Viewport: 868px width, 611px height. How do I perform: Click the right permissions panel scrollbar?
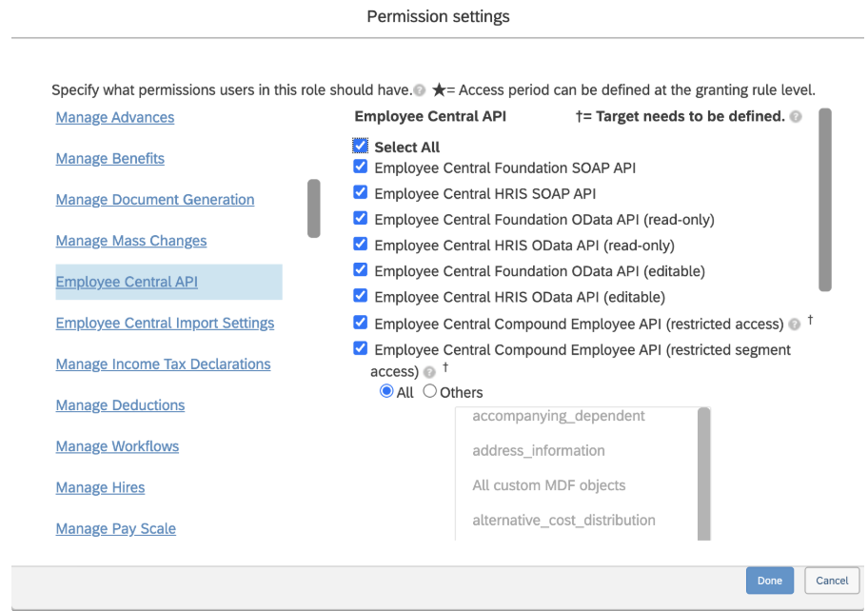point(824,199)
